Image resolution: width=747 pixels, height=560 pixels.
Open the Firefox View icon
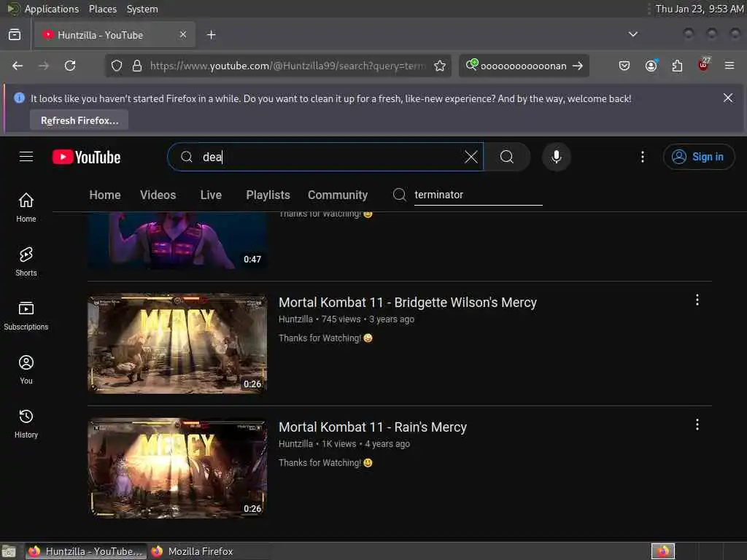pos(15,35)
